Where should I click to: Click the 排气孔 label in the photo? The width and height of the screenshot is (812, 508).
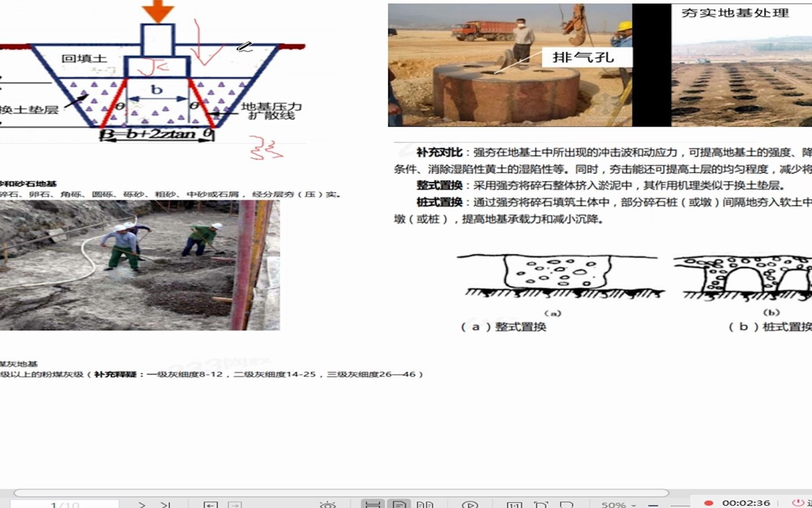click(x=583, y=57)
